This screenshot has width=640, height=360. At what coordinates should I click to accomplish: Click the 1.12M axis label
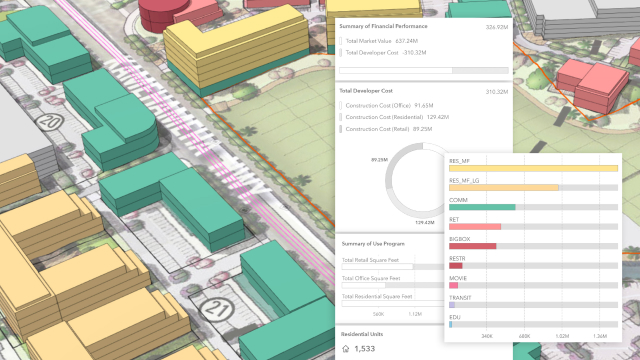[415, 314]
